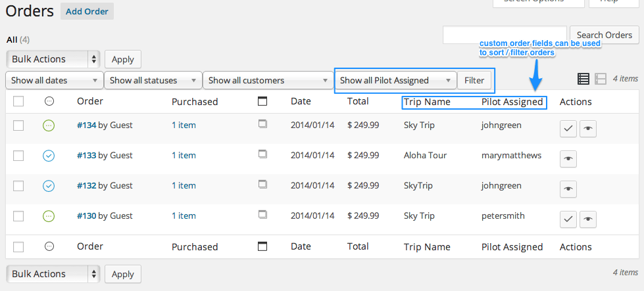This screenshot has width=644, height=291.
Task: Tick the select-all checkbox in table header
Action: click(x=18, y=101)
